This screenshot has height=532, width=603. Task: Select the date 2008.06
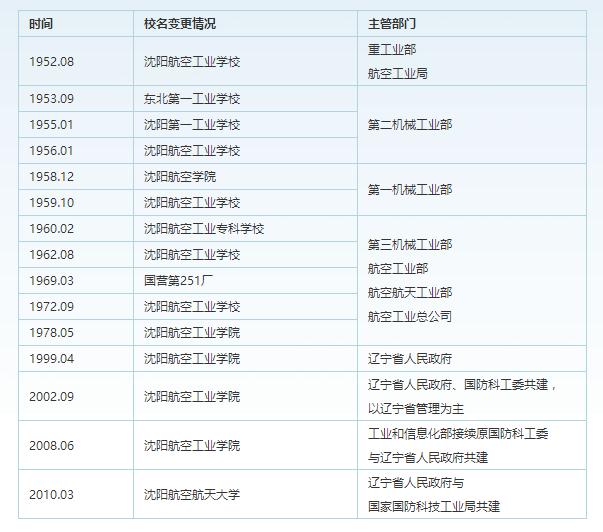(x=52, y=445)
